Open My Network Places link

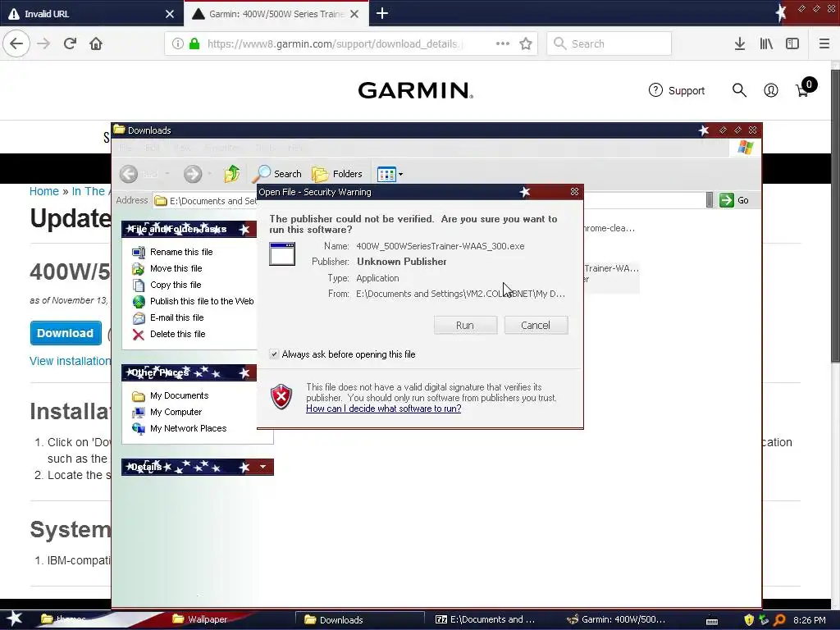[188, 428]
